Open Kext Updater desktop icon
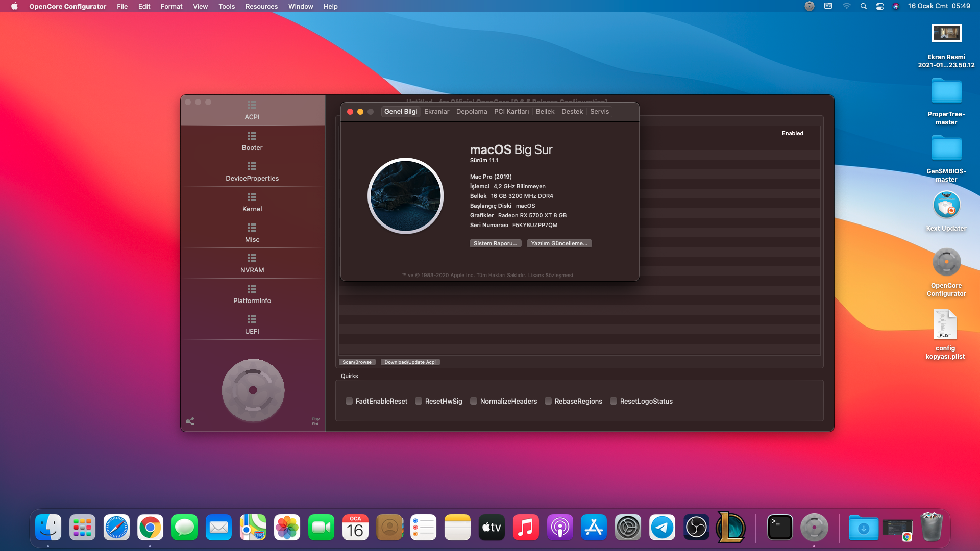The image size is (980, 551). click(946, 206)
